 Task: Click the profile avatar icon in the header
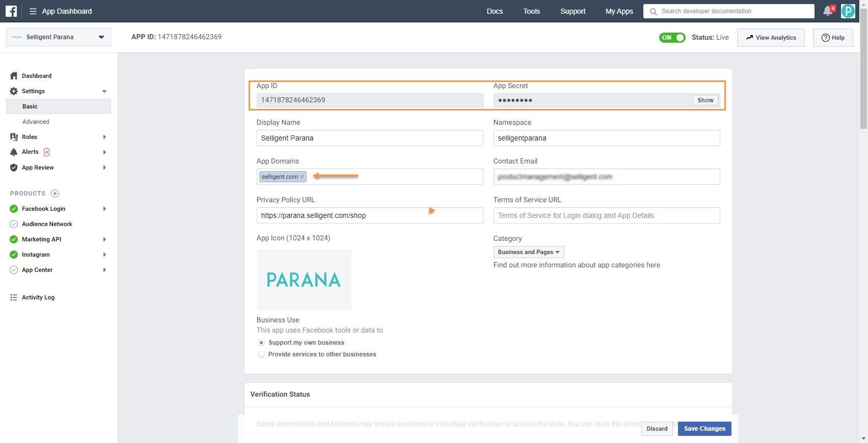pyautogui.click(x=848, y=11)
